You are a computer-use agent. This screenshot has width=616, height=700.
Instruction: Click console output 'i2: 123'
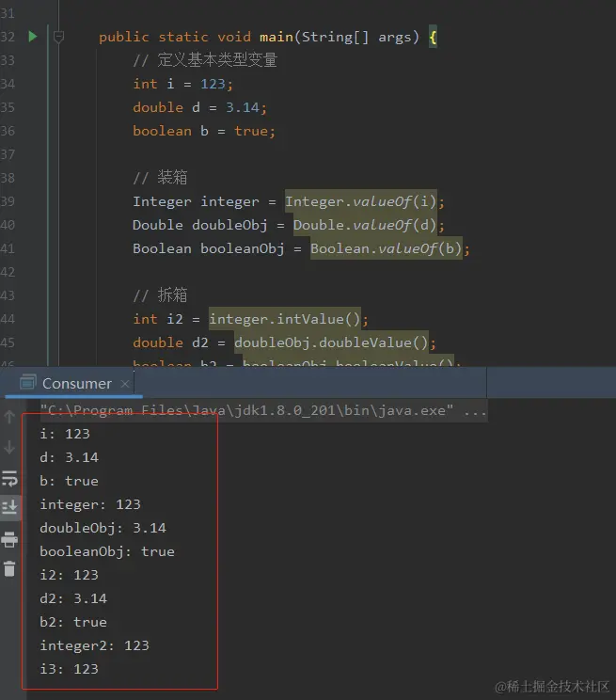pyautogui.click(x=70, y=575)
